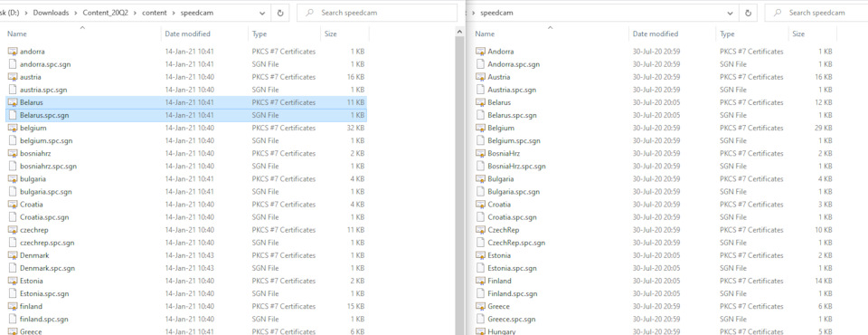Expand chevron after content breadcrumb, left window
This screenshot has height=335, width=868.
coord(173,13)
